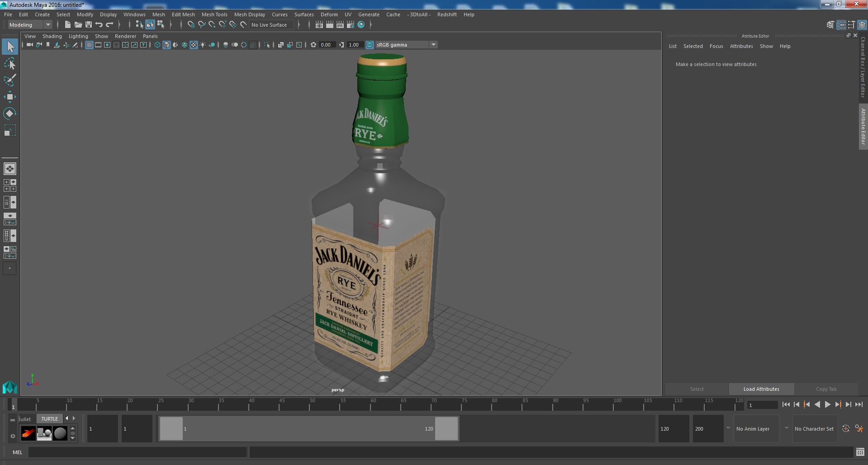Click the gray sphere shelf icon
The width and height of the screenshot is (868, 465).
pos(60,433)
